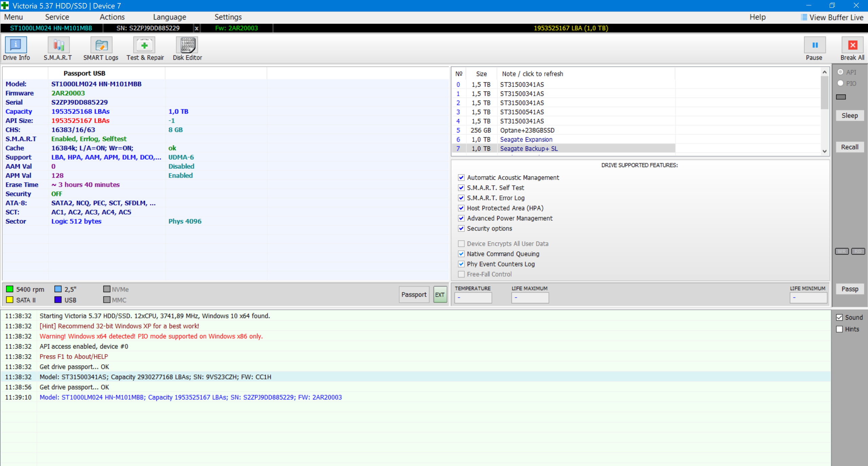Open the Service menu
The image size is (868, 466).
click(57, 17)
